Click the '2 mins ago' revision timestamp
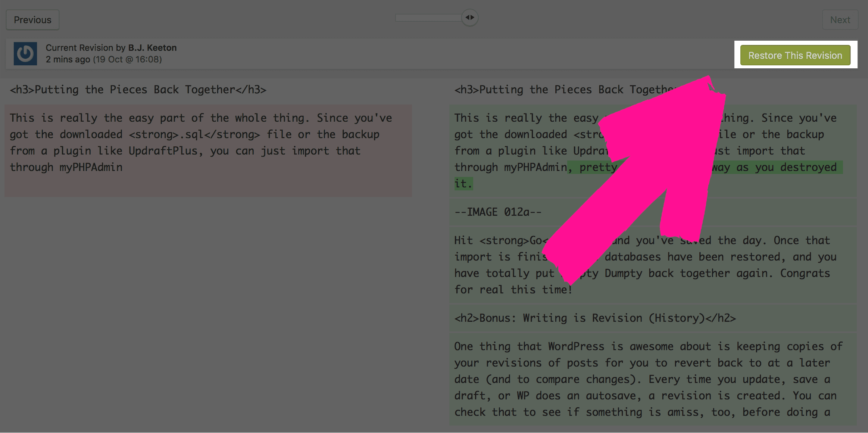 tap(68, 59)
